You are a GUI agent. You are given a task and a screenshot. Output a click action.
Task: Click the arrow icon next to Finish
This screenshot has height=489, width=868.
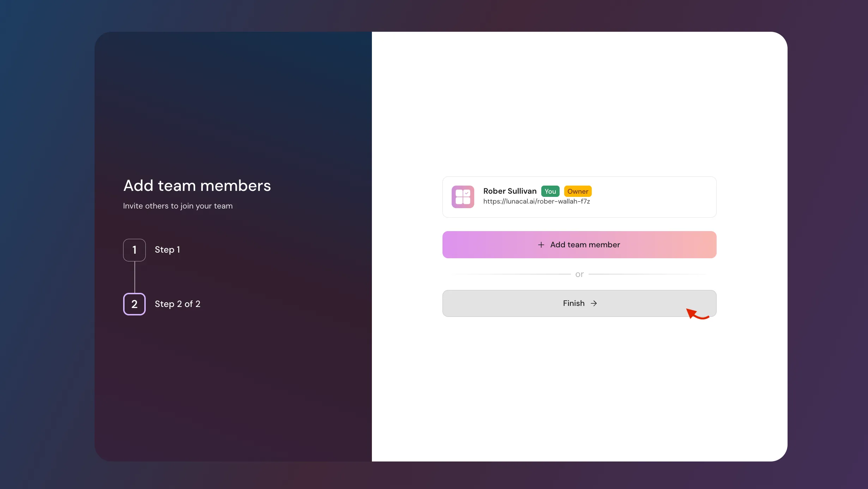coord(594,303)
